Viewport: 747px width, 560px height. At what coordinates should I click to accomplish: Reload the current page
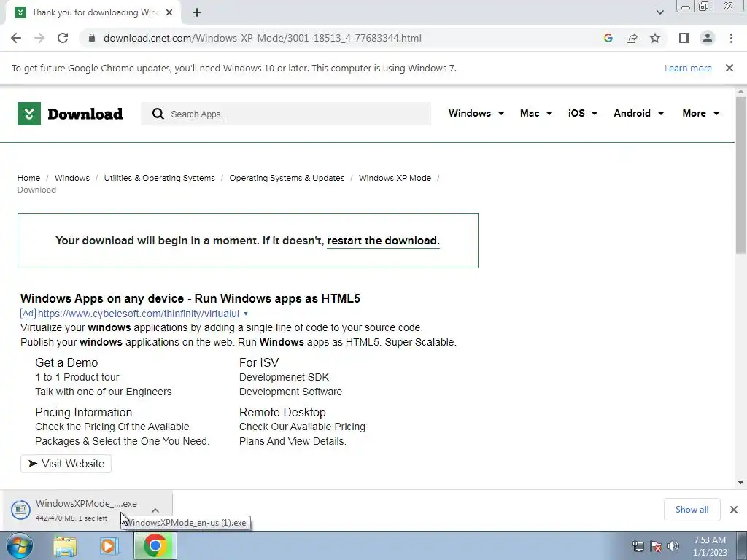tap(63, 38)
